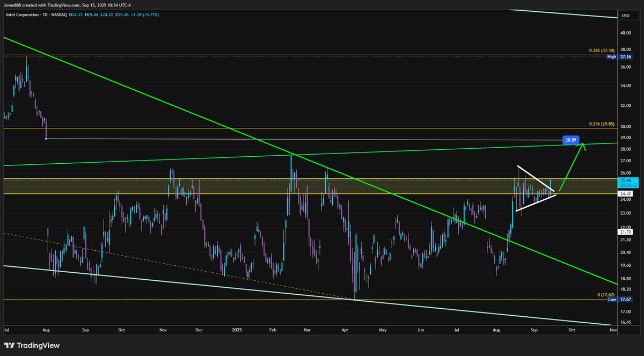Click 2025 on the time axis

coord(236,330)
